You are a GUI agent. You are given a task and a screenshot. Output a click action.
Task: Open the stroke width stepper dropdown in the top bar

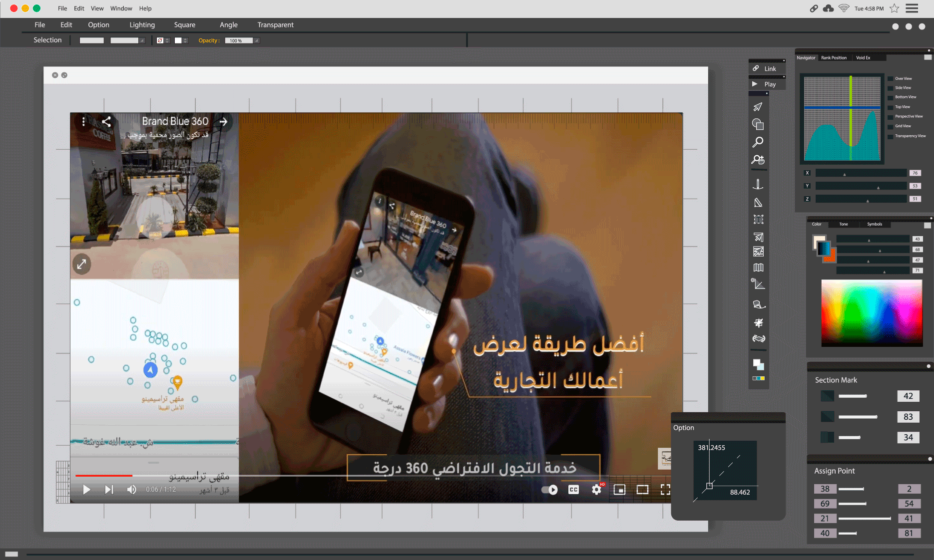(167, 40)
